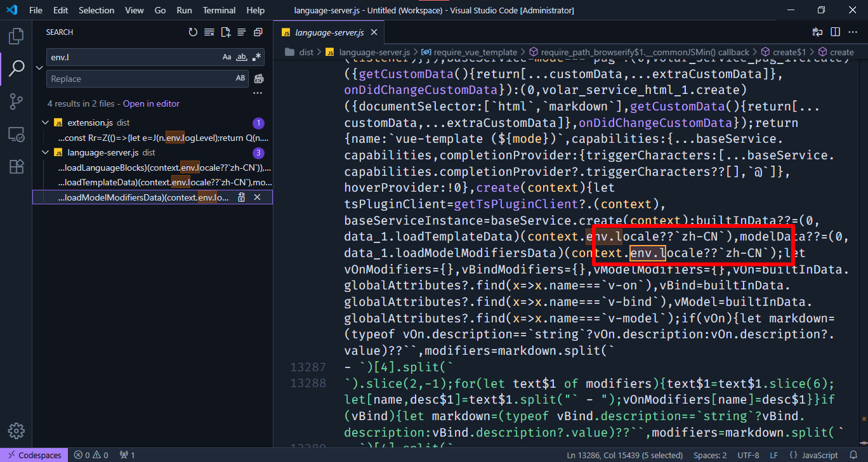Open forwarded ports status item
This screenshot has width=868, height=462.
point(127,455)
